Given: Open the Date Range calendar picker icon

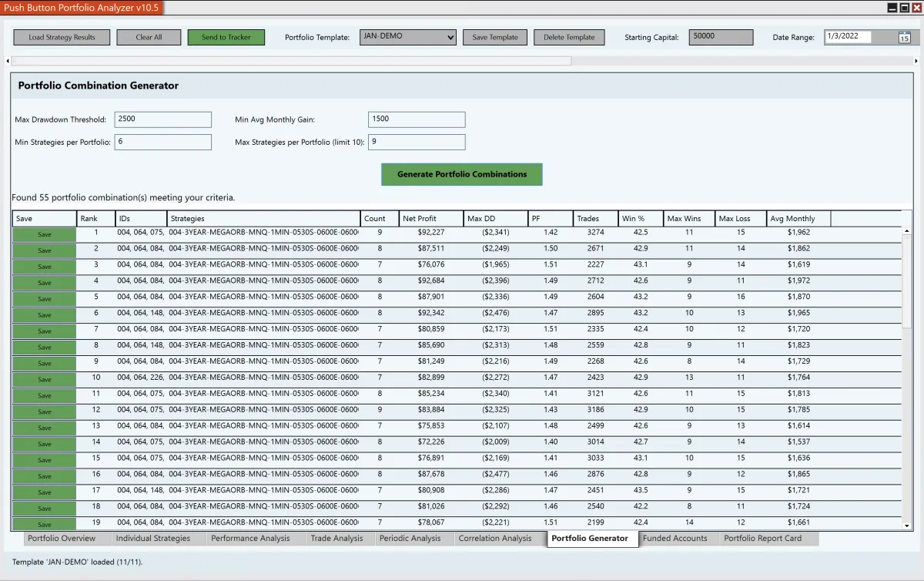Looking at the screenshot, I should pyautogui.click(x=904, y=38).
